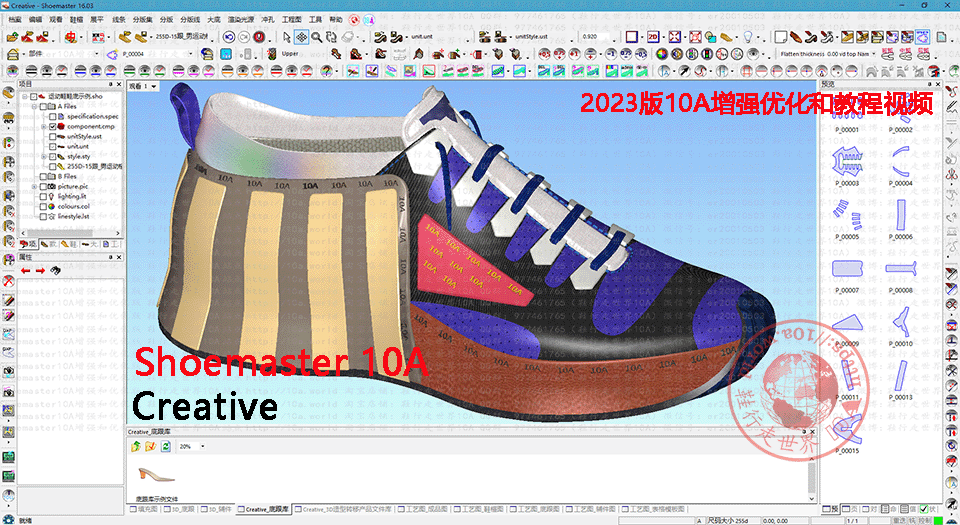Check the colours.col checkbox
960x525 pixels.
tap(43, 207)
